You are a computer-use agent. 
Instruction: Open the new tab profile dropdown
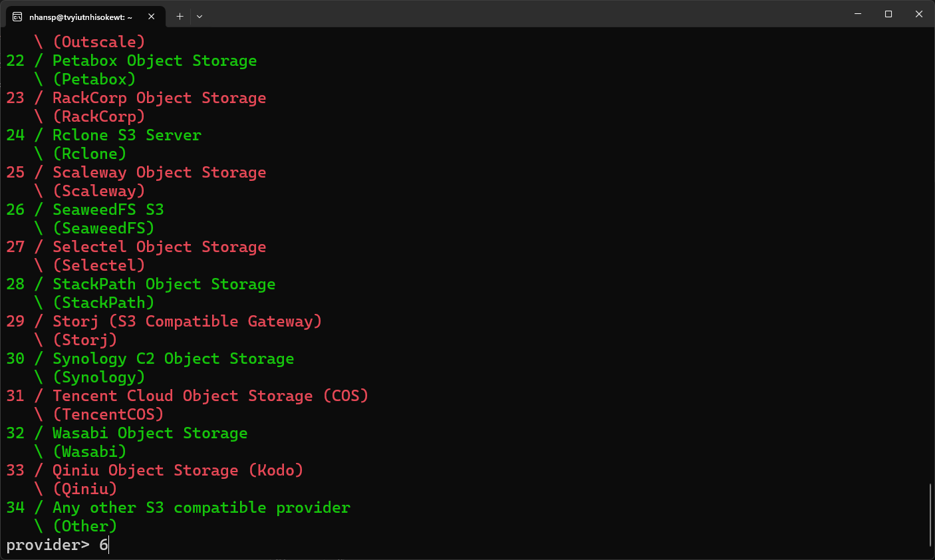point(200,17)
